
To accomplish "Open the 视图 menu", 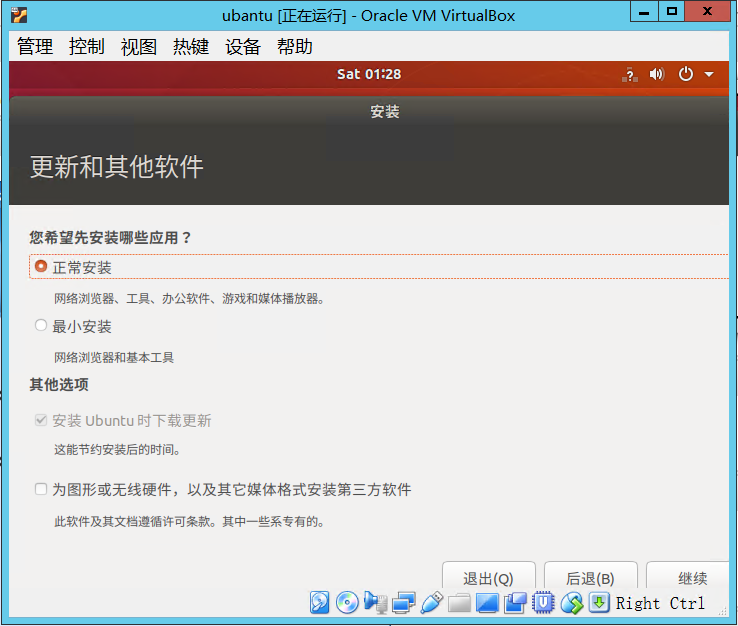I will coord(139,46).
